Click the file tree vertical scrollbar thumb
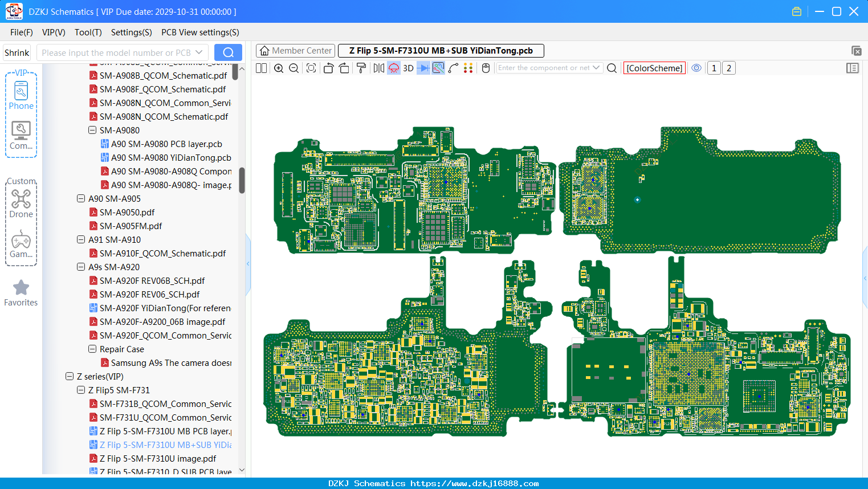 (242, 180)
